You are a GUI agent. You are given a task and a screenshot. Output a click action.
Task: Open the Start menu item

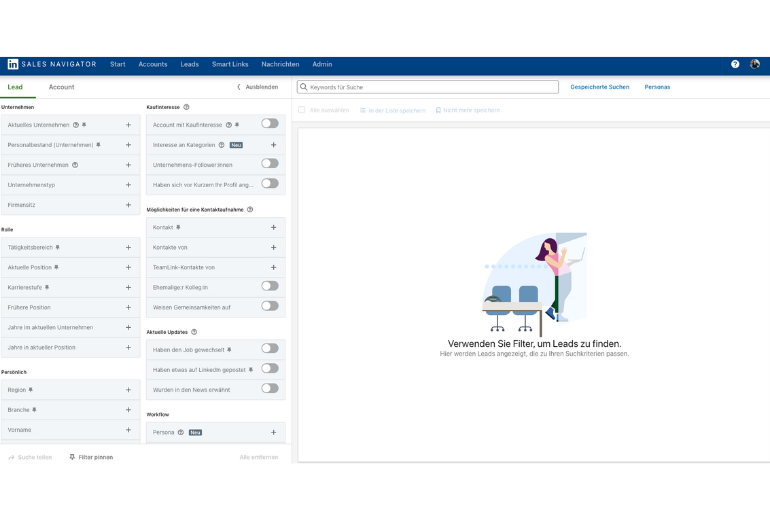click(x=118, y=64)
